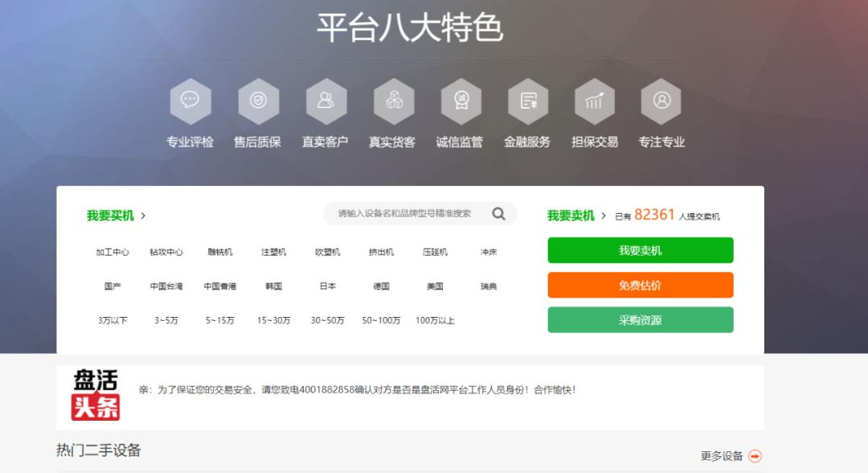
Task: Click the 盘活头条 logo
Action: [x=96, y=395]
